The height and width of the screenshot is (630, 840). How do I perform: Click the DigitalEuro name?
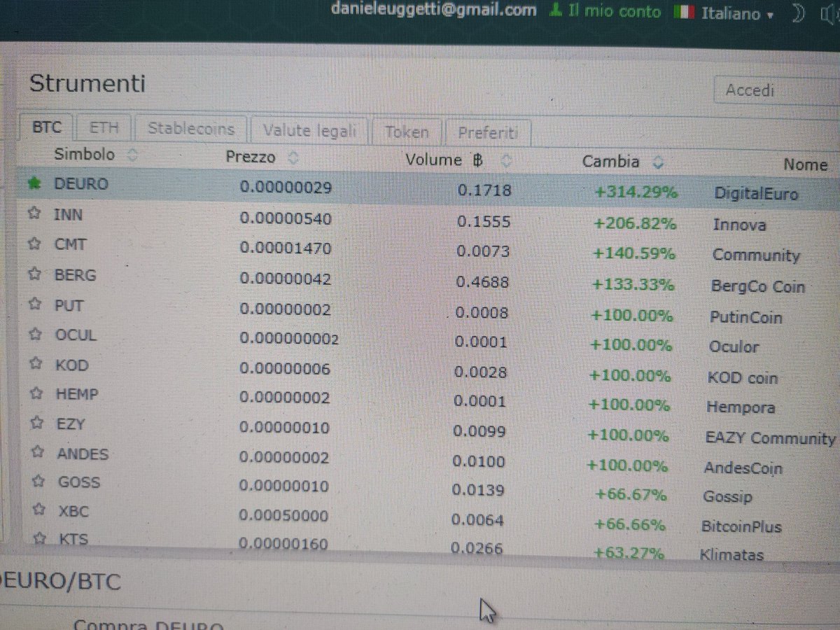[x=756, y=194]
